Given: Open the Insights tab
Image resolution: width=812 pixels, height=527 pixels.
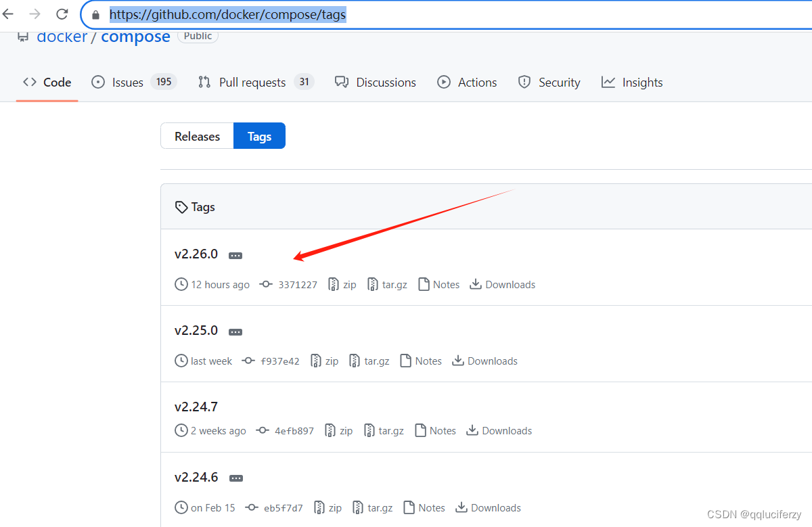Looking at the screenshot, I should (x=632, y=83).
